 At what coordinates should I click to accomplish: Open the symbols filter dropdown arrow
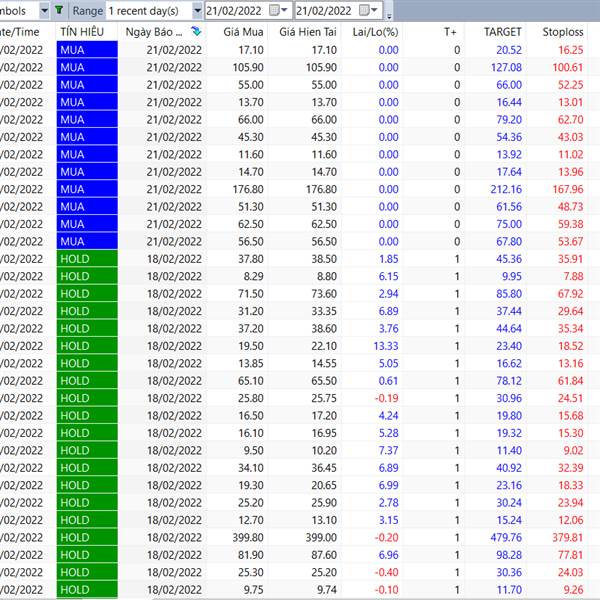point(44,10)
